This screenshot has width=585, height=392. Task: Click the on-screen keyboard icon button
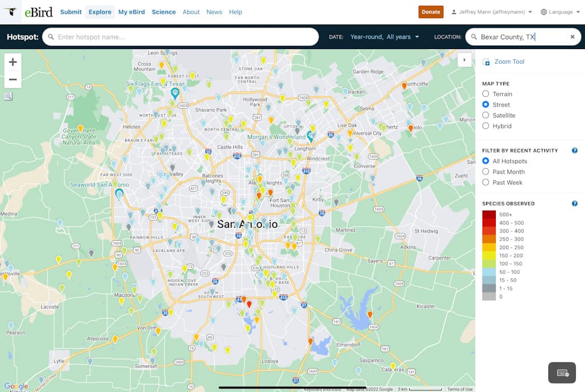pos(562,373)
